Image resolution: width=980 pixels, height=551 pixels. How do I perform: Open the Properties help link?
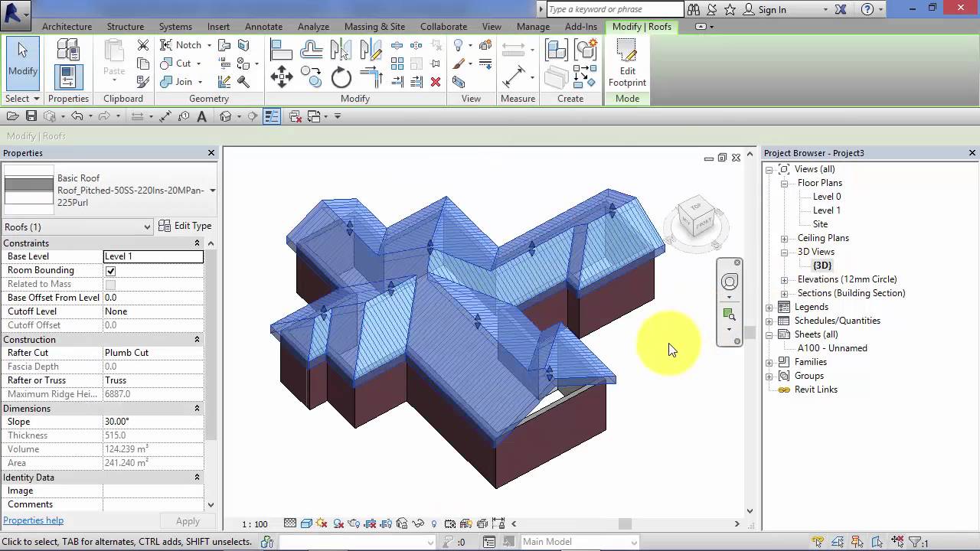[33, 520]
